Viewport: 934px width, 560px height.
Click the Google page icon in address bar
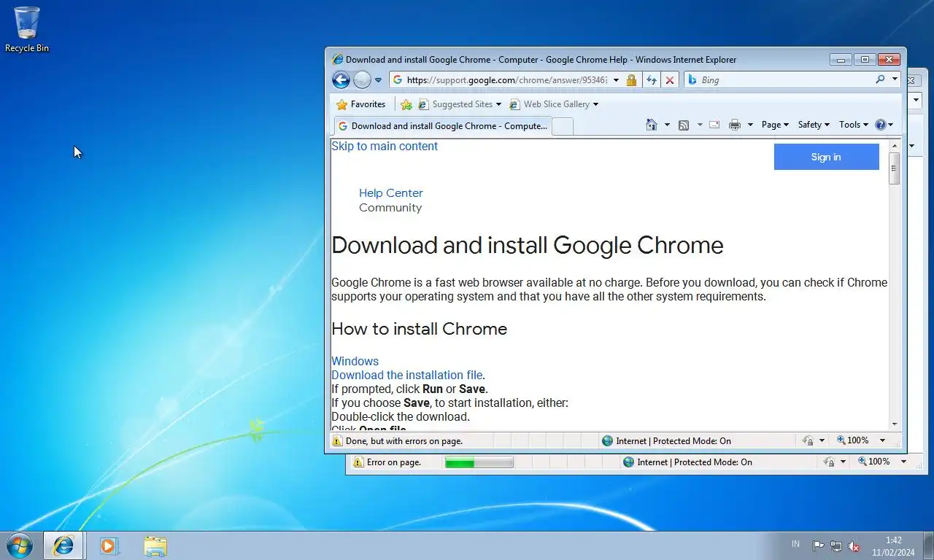(398, 80)
